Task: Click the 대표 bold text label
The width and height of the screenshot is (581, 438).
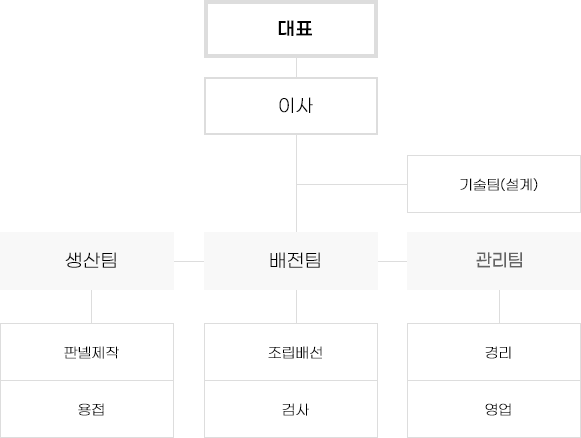Action: 295,29
